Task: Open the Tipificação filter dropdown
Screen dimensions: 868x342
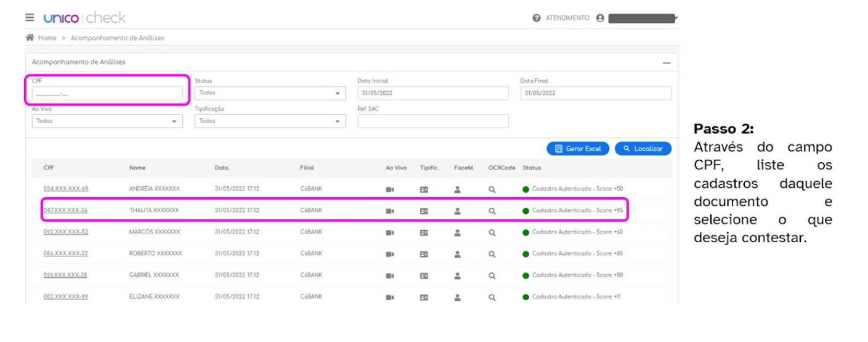Action: [270, 121]
